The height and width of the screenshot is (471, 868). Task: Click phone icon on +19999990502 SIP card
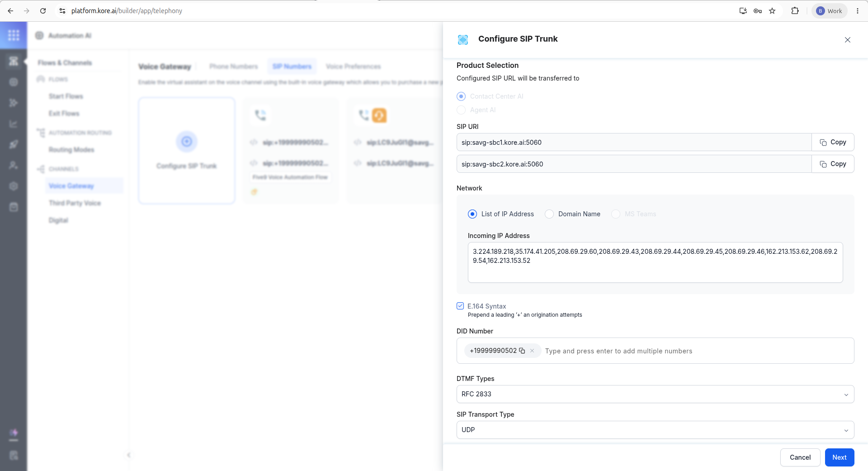(260, 115)
